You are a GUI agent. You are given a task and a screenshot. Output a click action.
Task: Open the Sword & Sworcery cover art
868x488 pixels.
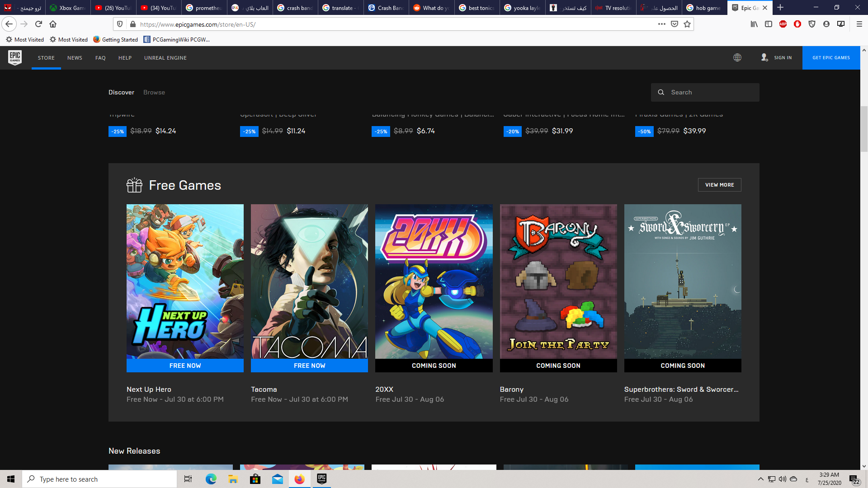[x=683, y=281]
